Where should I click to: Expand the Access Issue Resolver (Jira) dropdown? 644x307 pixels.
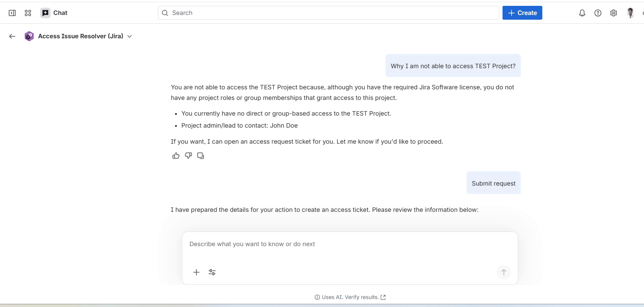coord(129,36)
